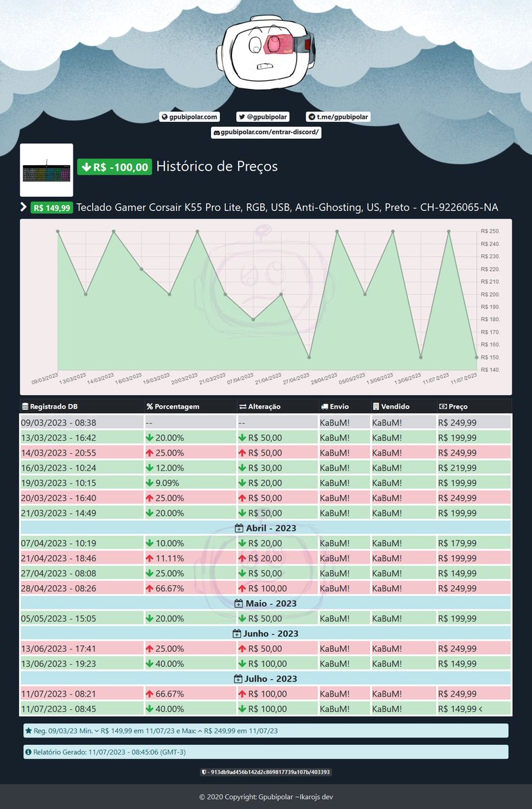
Task: Click the red up arrow on the 20/03/2023 row percentage
Action: pos(150,498)
